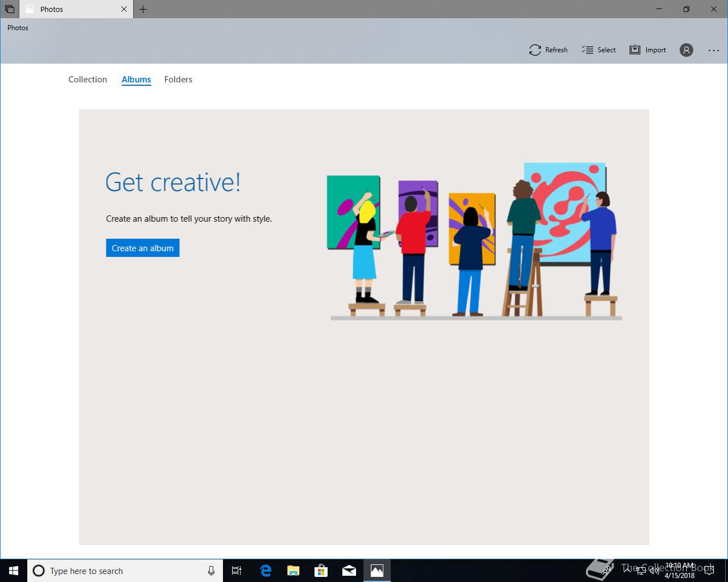728x582 pixels.
Task: Switch to the Collection tab
Action: click(x=88, y=80)
